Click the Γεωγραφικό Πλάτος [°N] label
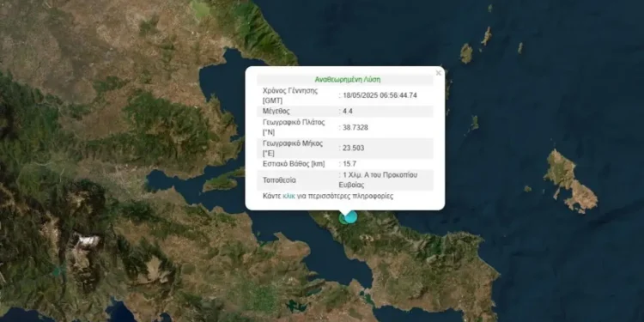Viewport: 644px width, 322px height. click(294, 127)
